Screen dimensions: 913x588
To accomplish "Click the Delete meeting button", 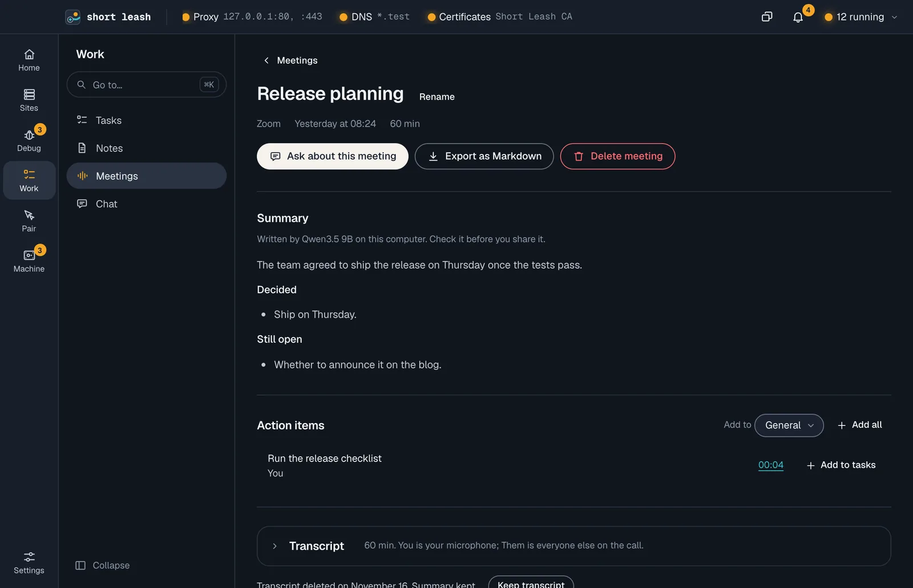I will click(617, 156).
